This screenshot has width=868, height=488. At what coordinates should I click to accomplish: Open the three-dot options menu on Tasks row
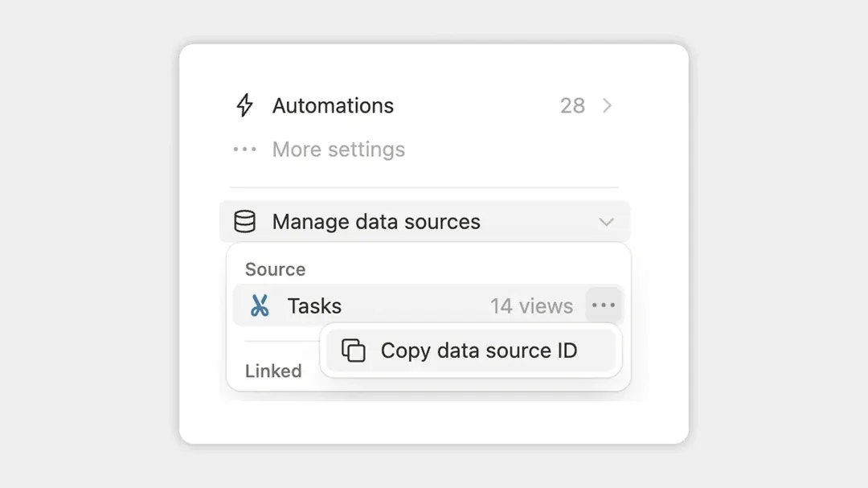click(x=604, y=306)
